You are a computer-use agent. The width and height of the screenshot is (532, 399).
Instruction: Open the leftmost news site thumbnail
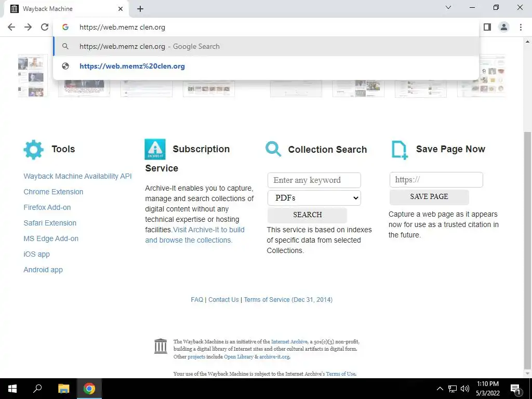[33, 76]
